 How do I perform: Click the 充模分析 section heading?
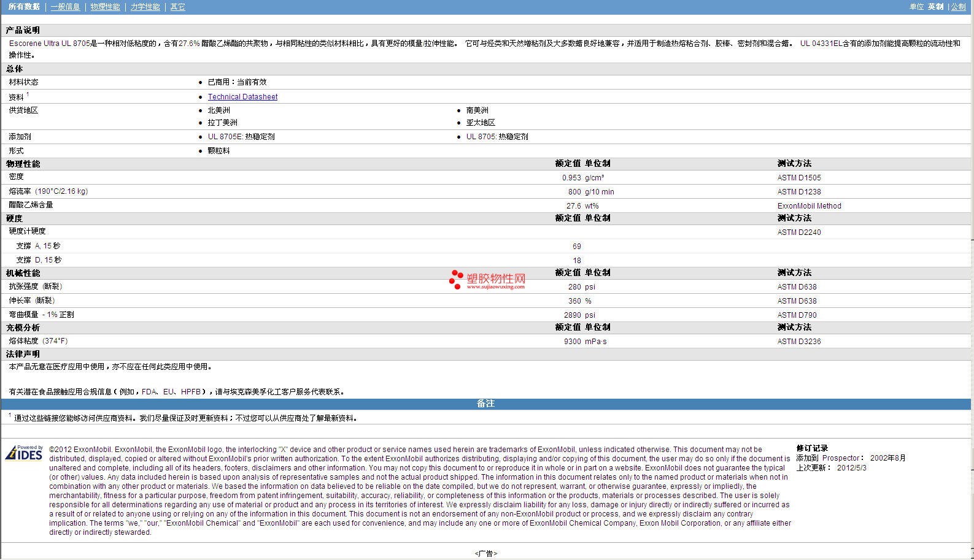coord(23,328)
